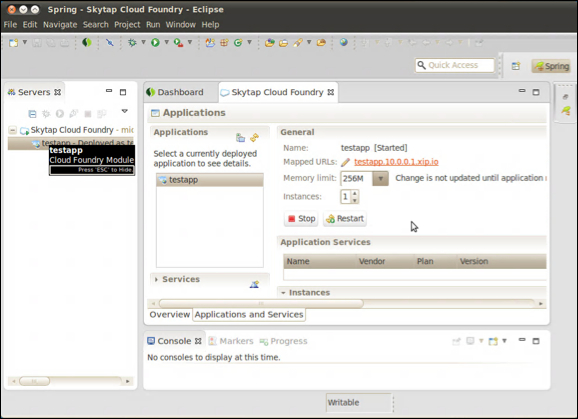Click the Servers view horizontal scrollbar thumb
Viewport: 578px width, 419px height.
coord(34,381)
